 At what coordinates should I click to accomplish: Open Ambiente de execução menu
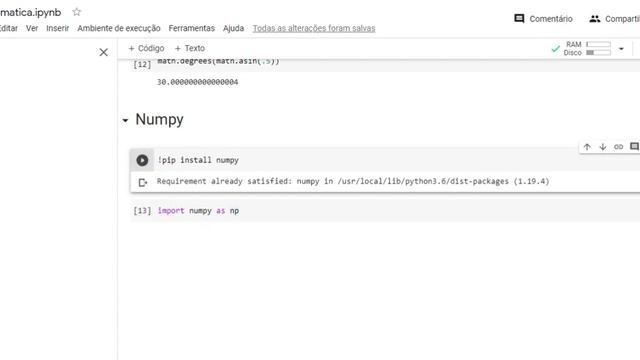(119, 28)
